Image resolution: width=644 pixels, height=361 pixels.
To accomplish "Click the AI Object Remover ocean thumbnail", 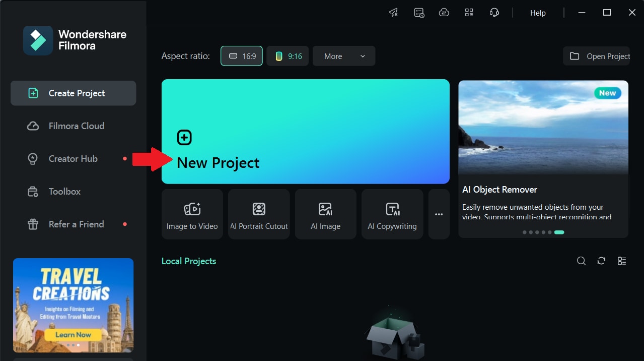I will pyautogui.click(x=543, y=128).
